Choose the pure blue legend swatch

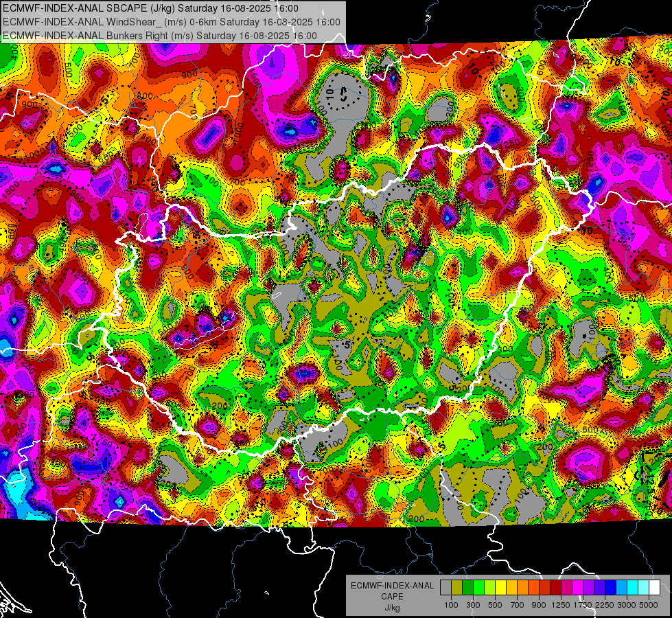611,588
